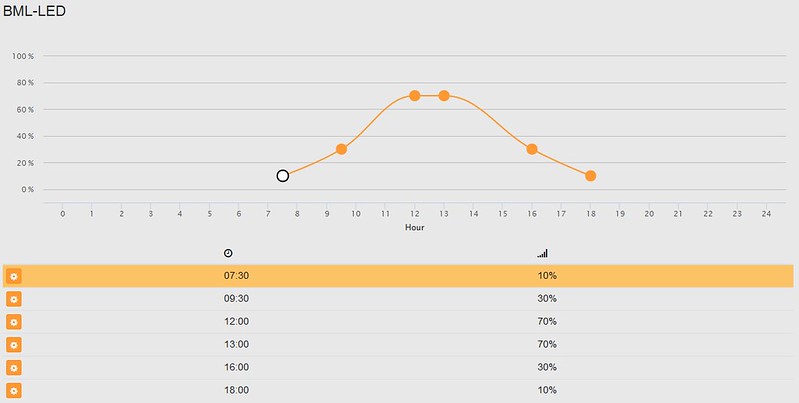Select the 16:00 orange point on curve
The height and width of the screenshot is (403, 799).
click(532, 149)
